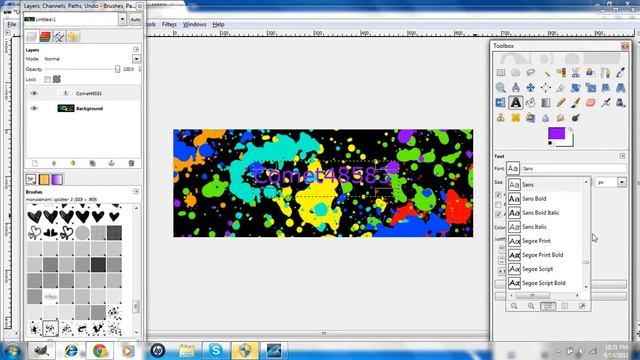Select the Paths tool
Viewport: 640px width, 360px height.
pos(606,73)
